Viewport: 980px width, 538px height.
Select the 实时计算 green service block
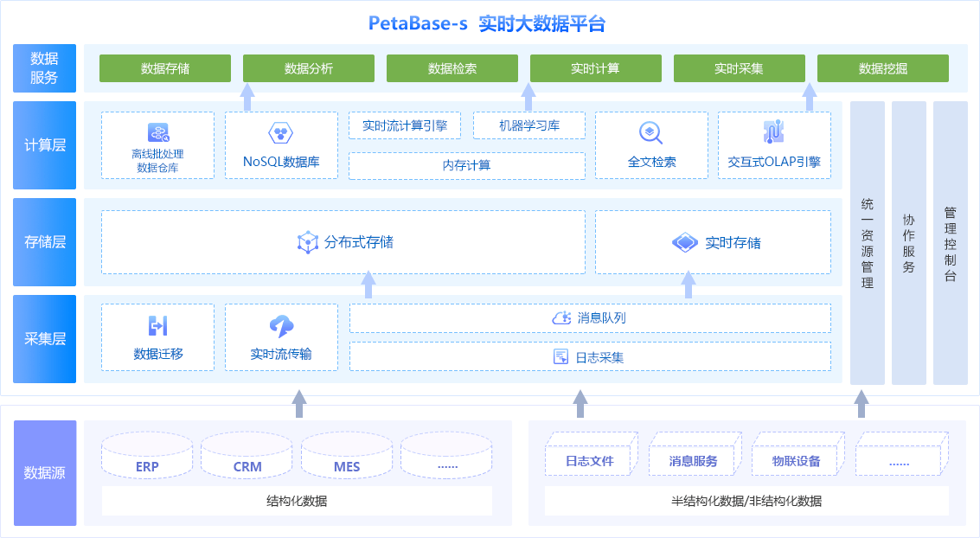pos(596,68)
